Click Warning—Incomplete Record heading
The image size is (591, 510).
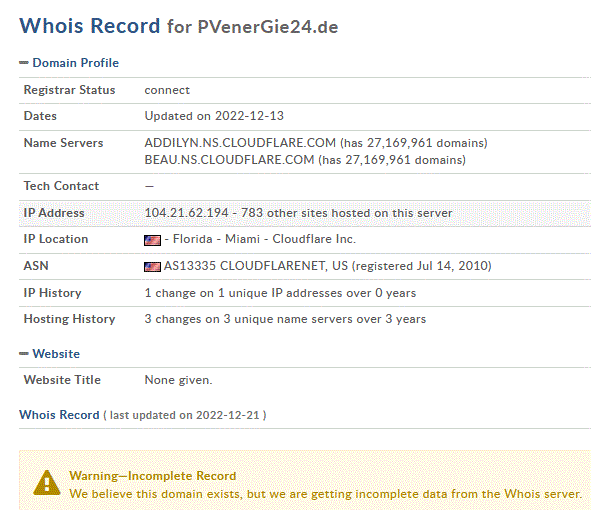[x=153, y=476]
